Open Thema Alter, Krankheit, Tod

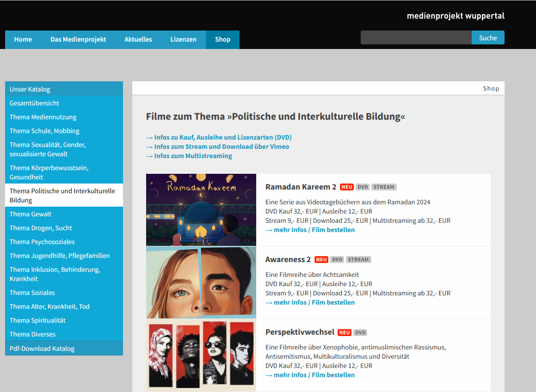(64, 306)
